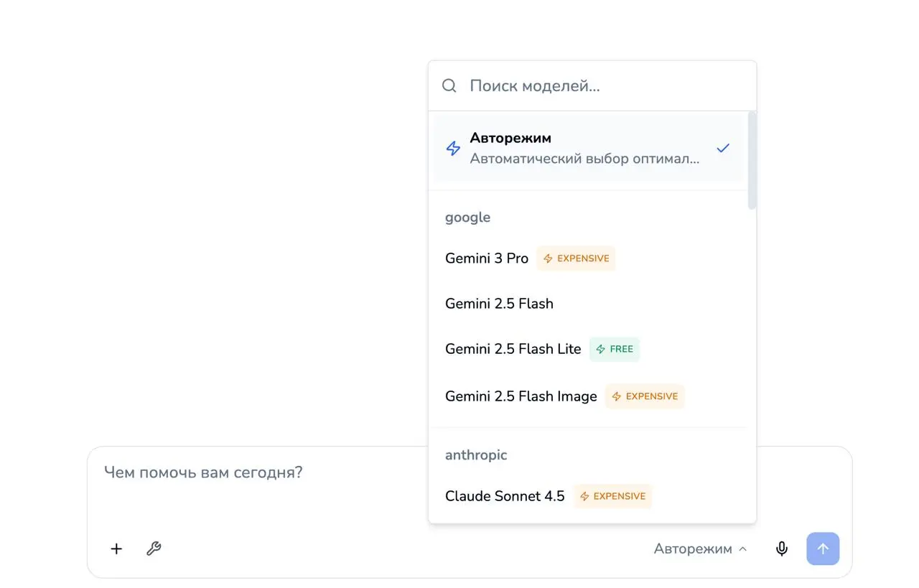
Task: Click the EXPENSIVE badge by Gemini 2.5 Flash Image
Action: (645, 396)
